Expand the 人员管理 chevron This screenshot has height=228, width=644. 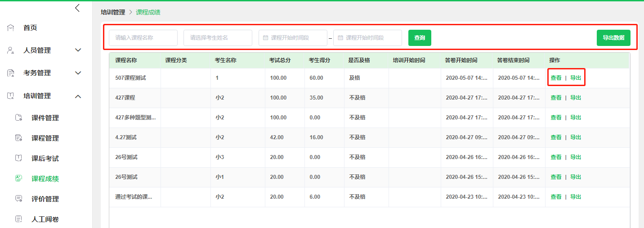[78, 50]
